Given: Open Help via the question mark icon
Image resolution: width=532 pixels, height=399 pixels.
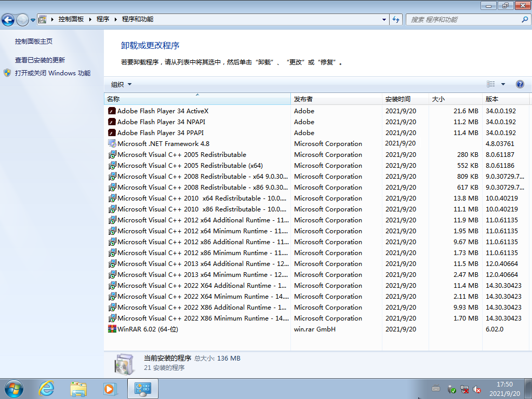Looking at the screenshot, I should pyautogui.click(x=520, y=84).
